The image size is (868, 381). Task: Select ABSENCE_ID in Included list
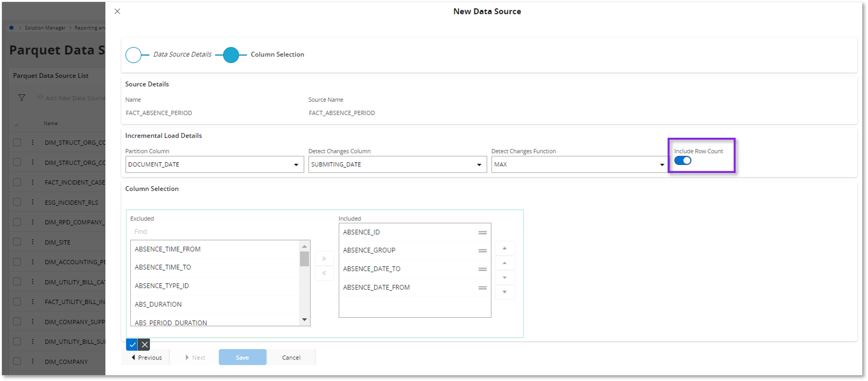pyautogui.click(x=415, y=232)
